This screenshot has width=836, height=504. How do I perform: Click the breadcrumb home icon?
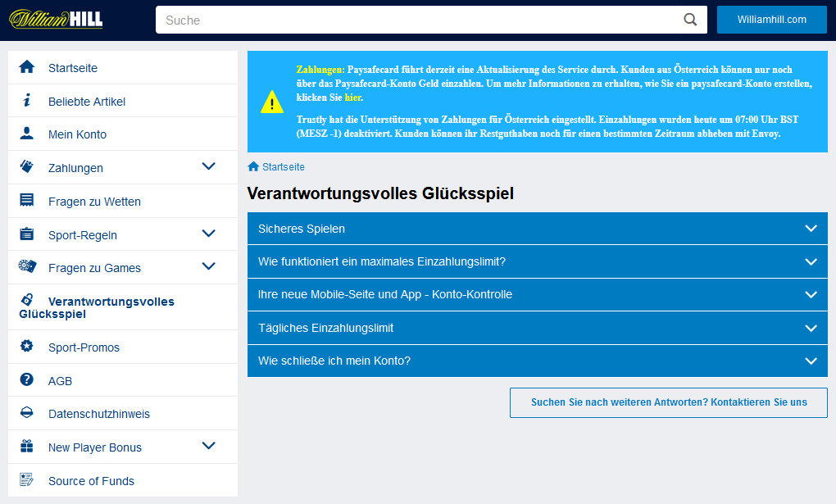[x=253, y=166]
